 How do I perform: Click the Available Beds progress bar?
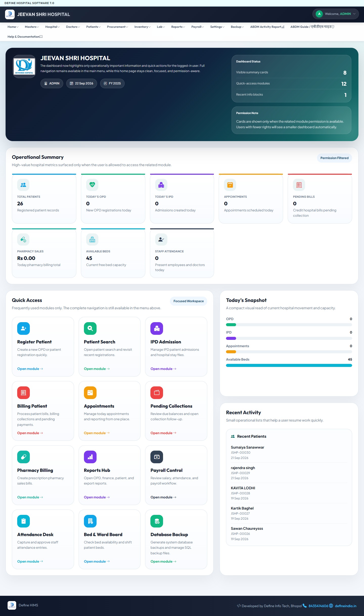tap(289, 365)
